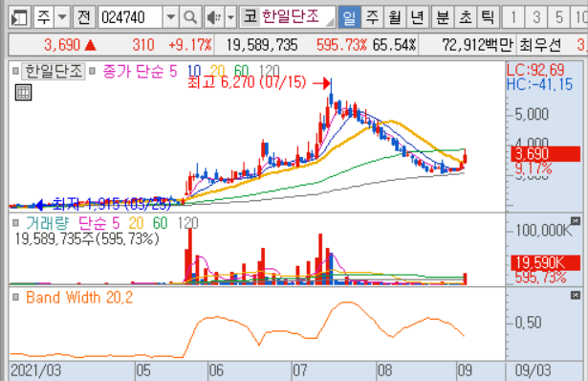Click the 전 button
588x381 pixels.
click(x=84, y=17)
